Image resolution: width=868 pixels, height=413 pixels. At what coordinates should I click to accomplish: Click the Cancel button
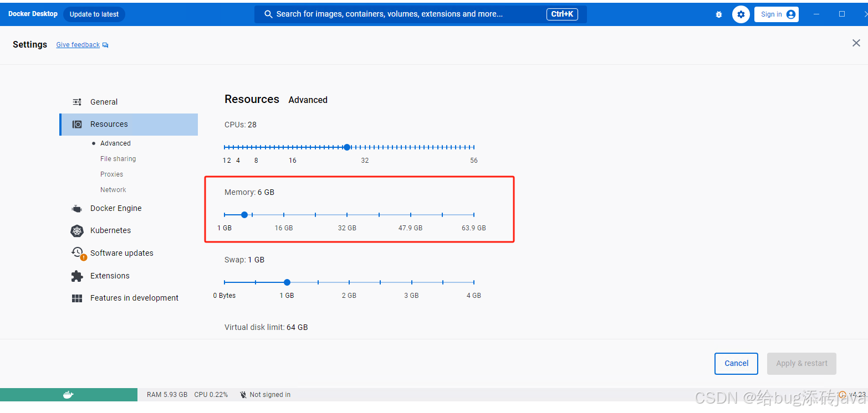point(736,363)
